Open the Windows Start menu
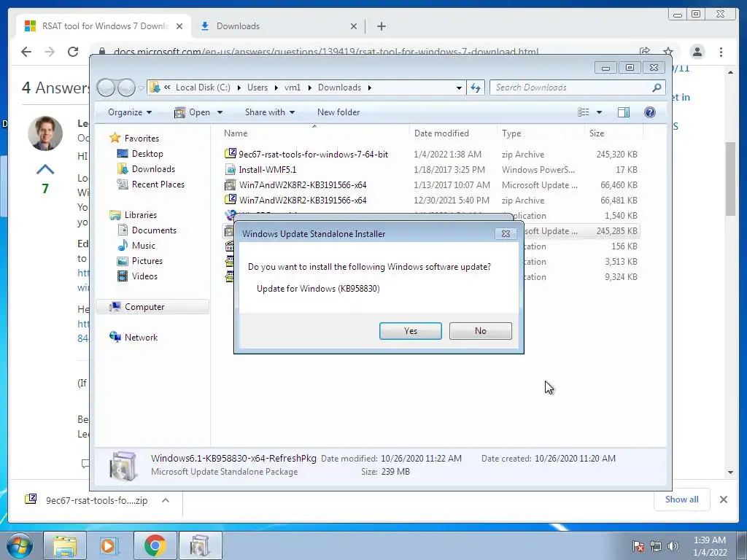Screen dimensions: 747x560 coord(20,545)
